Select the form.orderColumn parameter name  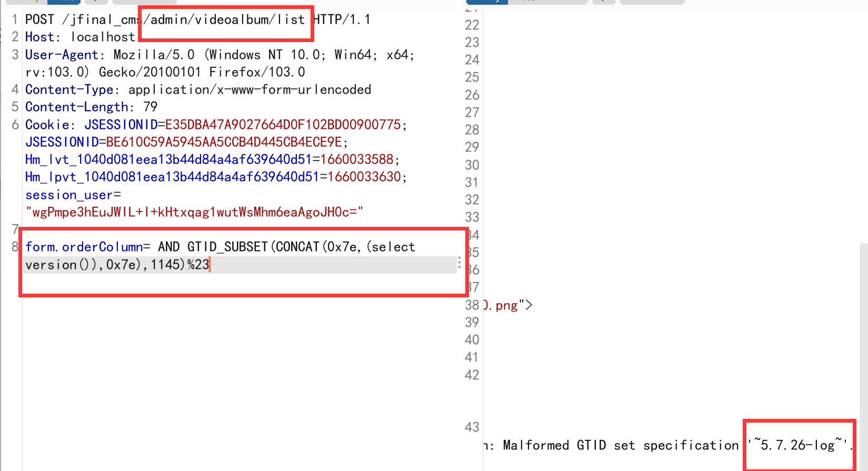[84, 247]
